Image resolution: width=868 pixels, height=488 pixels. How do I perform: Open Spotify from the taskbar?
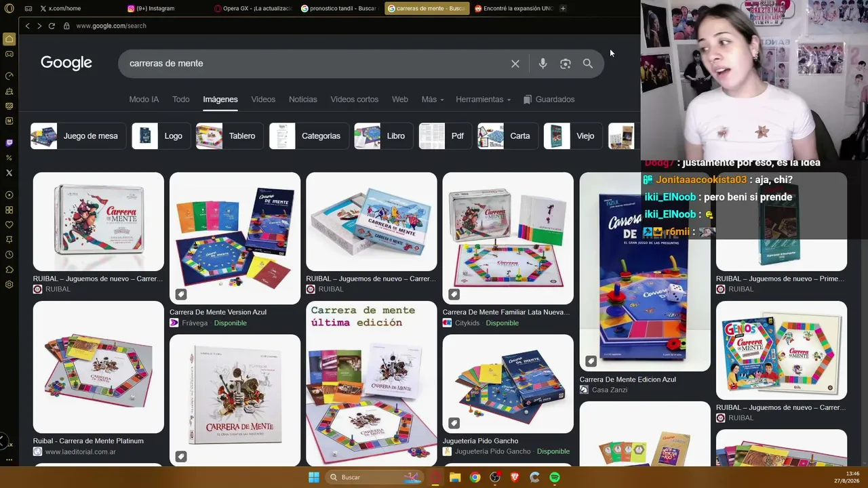click(x=555, y=477)
